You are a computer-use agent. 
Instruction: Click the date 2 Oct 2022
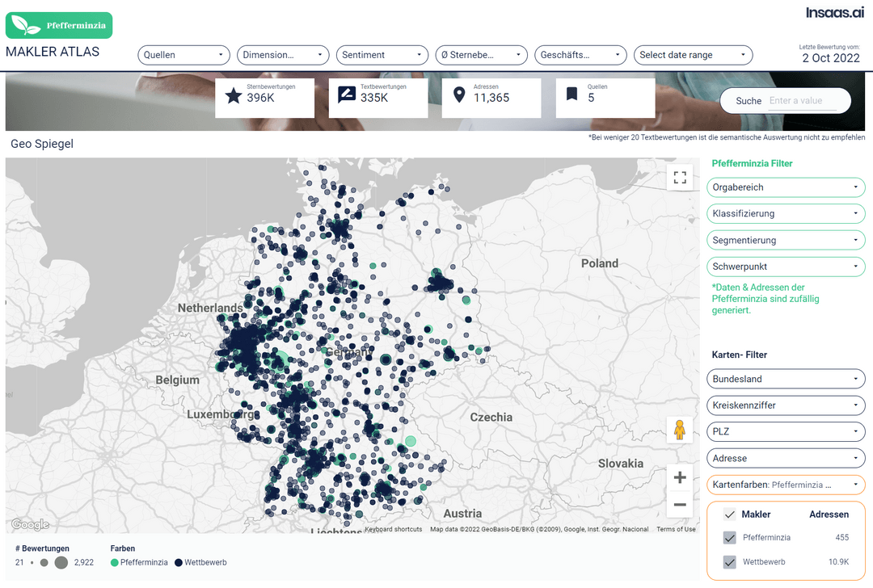831,58
